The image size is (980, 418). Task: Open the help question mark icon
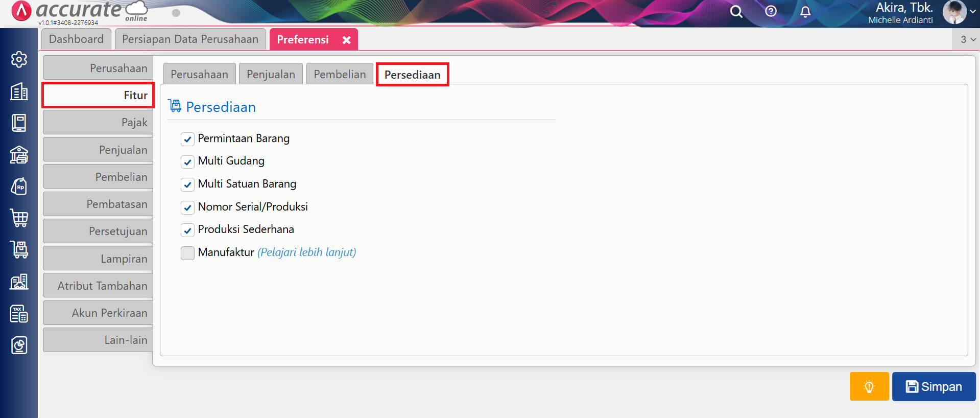click(771, 11)
